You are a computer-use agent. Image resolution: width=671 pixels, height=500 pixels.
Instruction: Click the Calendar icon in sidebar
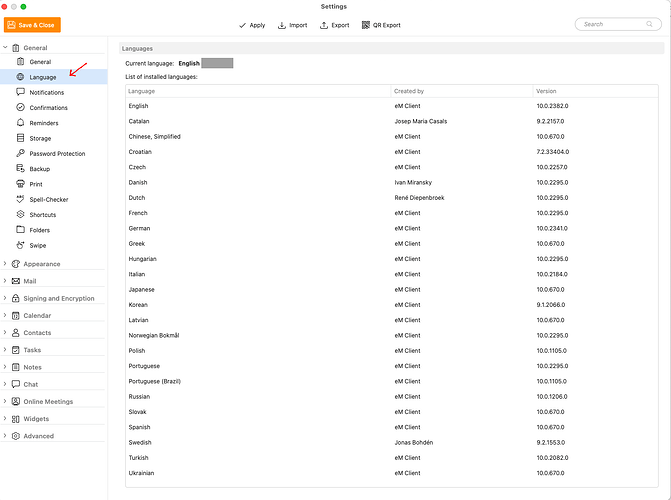16,315
